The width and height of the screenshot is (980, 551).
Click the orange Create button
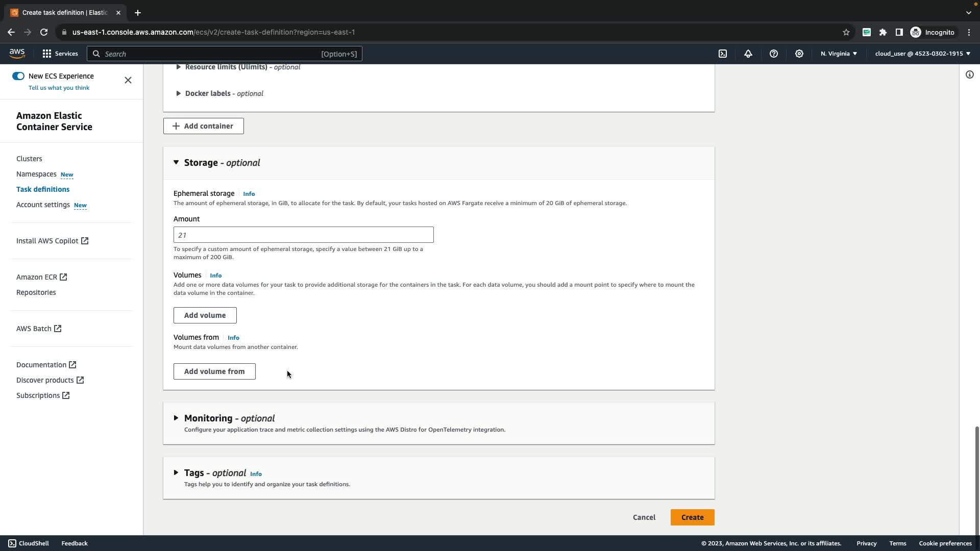tap(692, 517)
